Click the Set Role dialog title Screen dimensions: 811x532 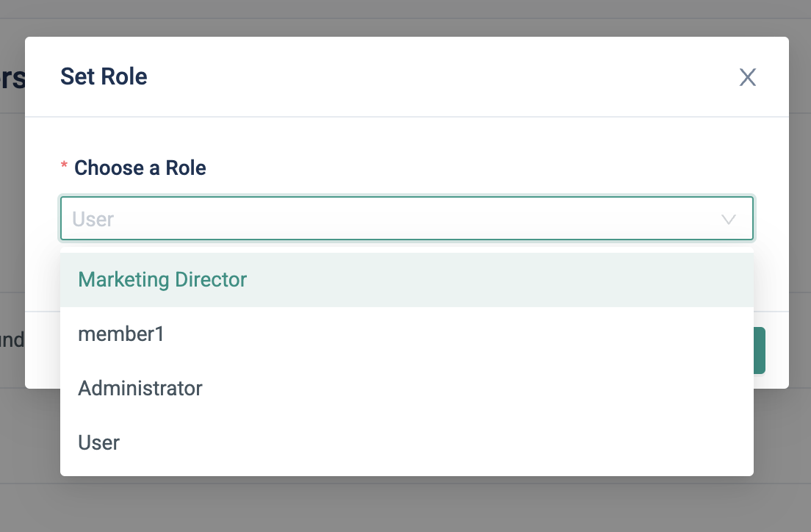[104, 76]
